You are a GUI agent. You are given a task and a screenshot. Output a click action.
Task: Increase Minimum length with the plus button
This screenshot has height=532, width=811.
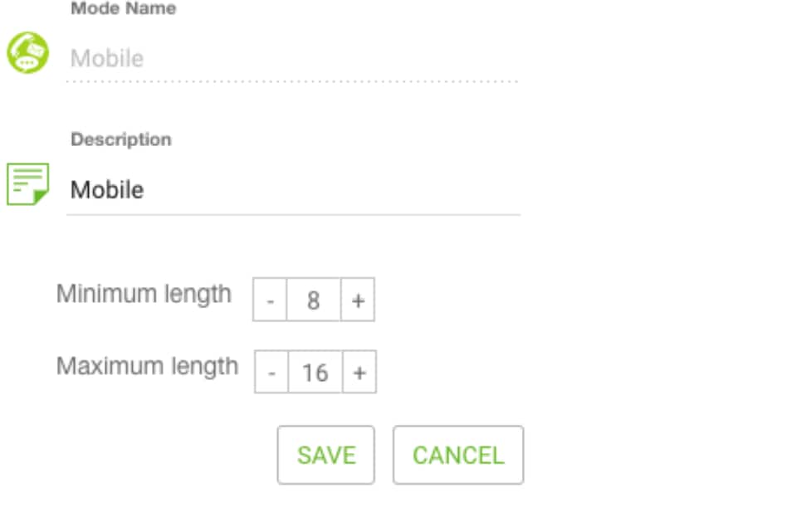coord(358,300)
